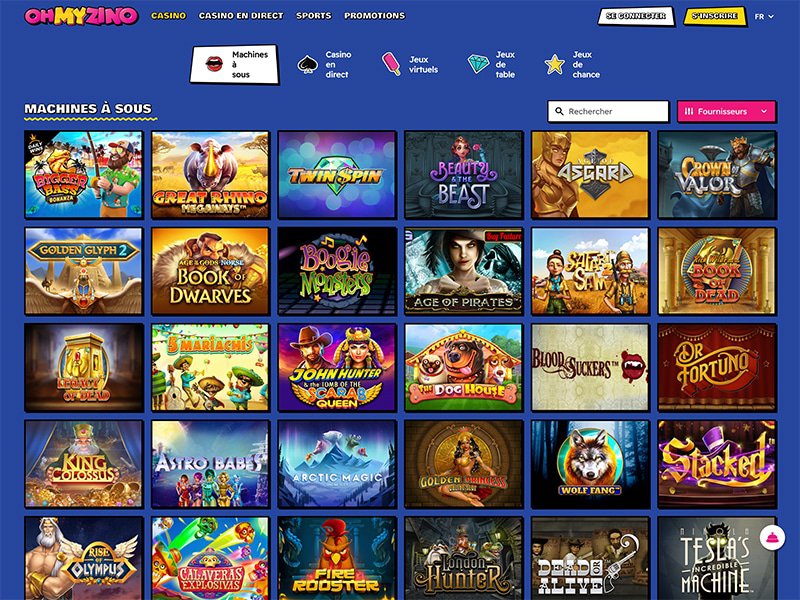Image resolution: width=800 pixels, height=600 pixels.
Task: Open the Bigger Bass Bonanza game tile
Action: pyautogui.click(x=84, y=174)
